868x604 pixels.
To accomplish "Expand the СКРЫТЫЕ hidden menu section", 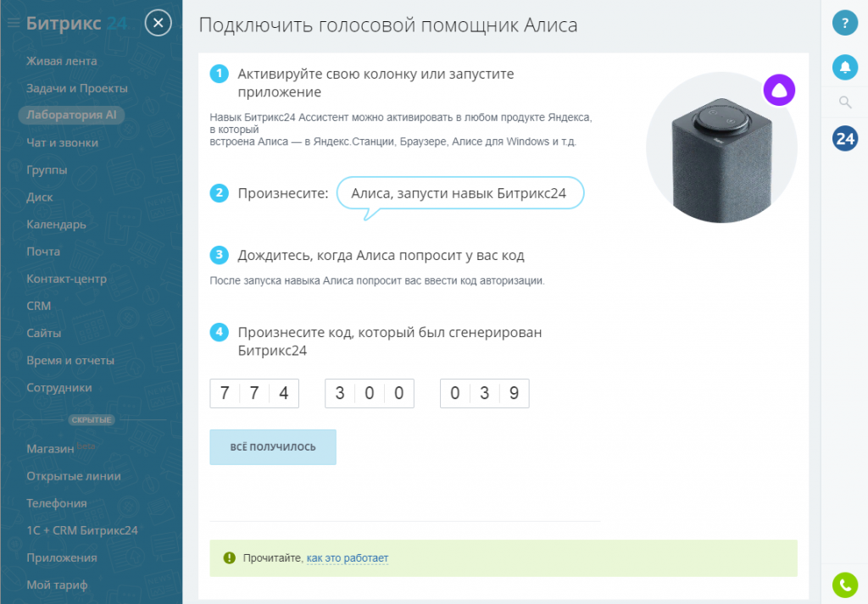I will pyautogui.click(x=92, y=419).
